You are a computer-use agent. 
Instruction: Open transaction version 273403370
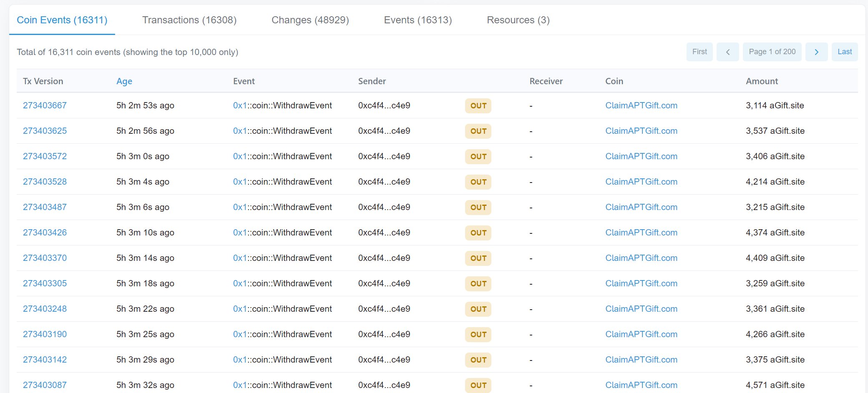[45, 258]
